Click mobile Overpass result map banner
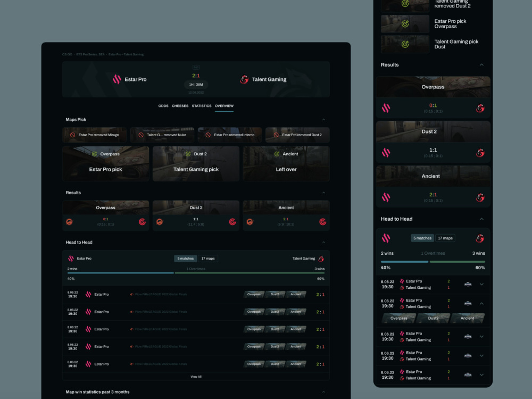The image size is (532, 399). pyautogui.click(x=433, y=87)
